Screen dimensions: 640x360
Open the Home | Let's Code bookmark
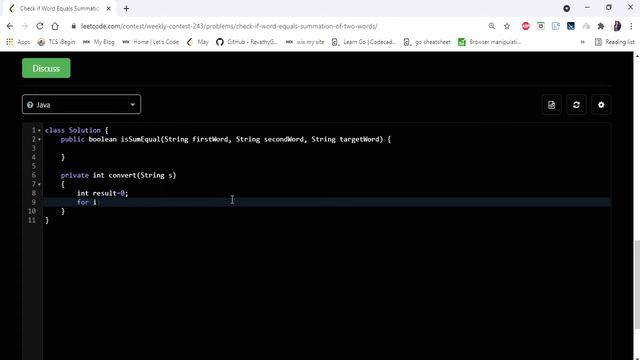151,42
